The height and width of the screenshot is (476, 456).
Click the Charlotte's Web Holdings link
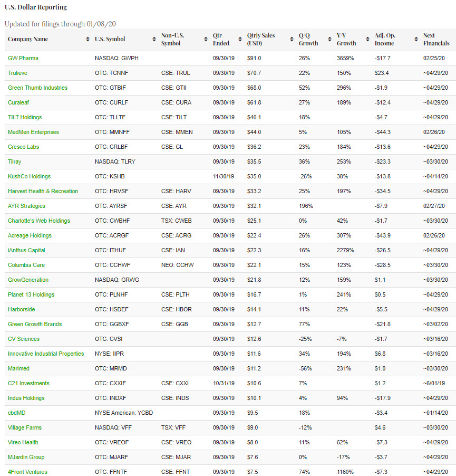click(x=38, y=221)
